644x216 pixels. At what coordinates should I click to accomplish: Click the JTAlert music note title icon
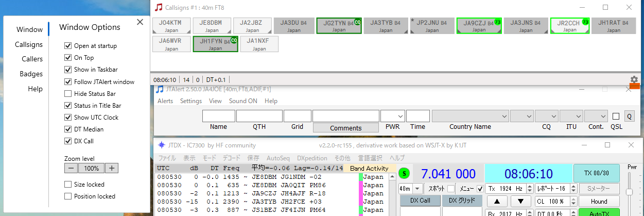(x=160, y=89)
